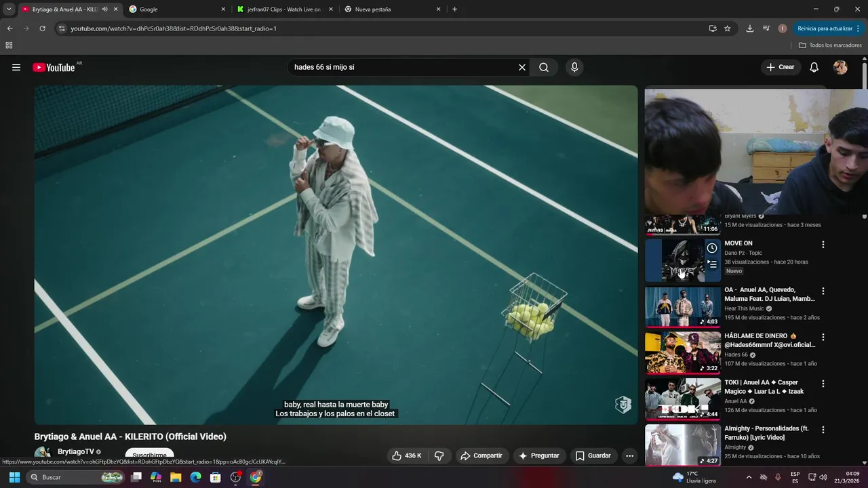Viewport: 868px width, 488px height.
Task: Click channel watermark in video corner
Action: (x=623, y=405)
